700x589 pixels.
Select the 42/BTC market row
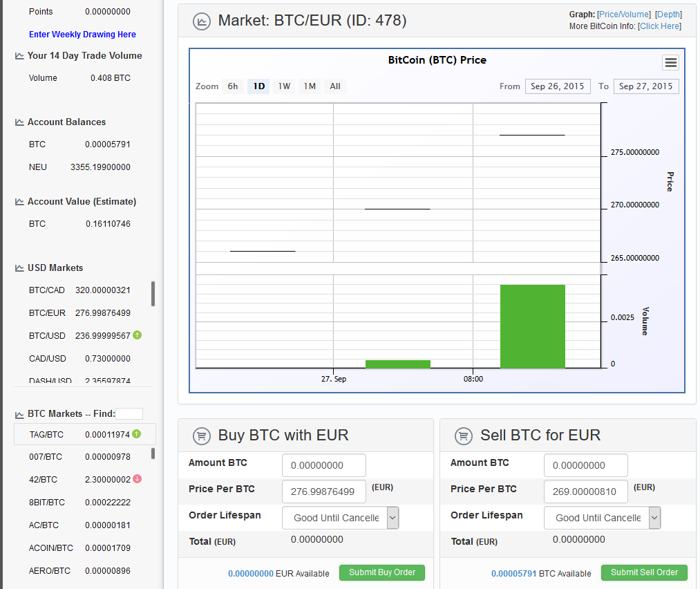[79, 480]
